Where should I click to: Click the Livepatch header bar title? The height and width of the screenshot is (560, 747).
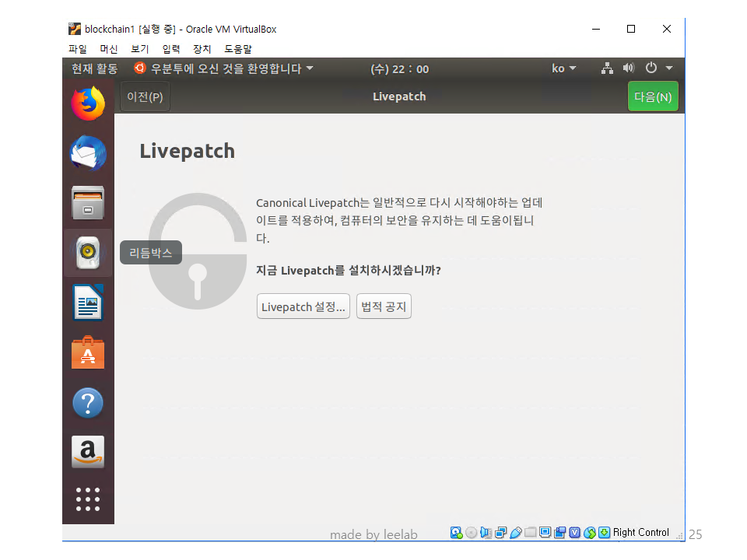point(399,96)
